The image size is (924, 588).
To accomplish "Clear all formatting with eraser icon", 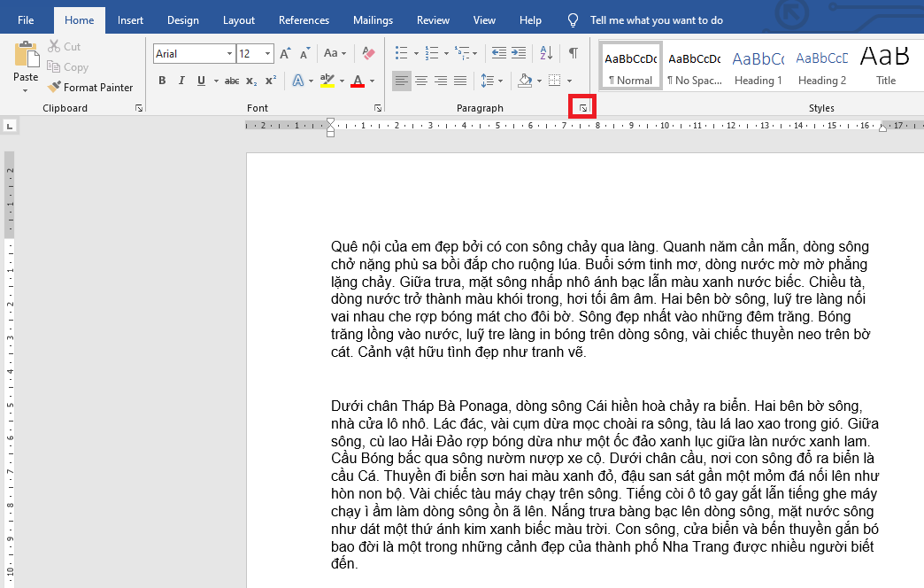I will coord(369,54).
